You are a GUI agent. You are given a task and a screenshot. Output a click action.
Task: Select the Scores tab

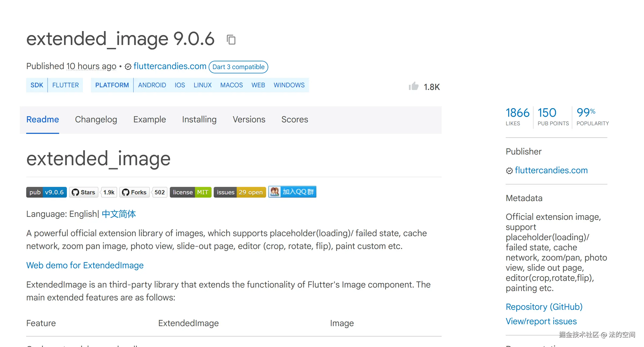tap(295, 119)
